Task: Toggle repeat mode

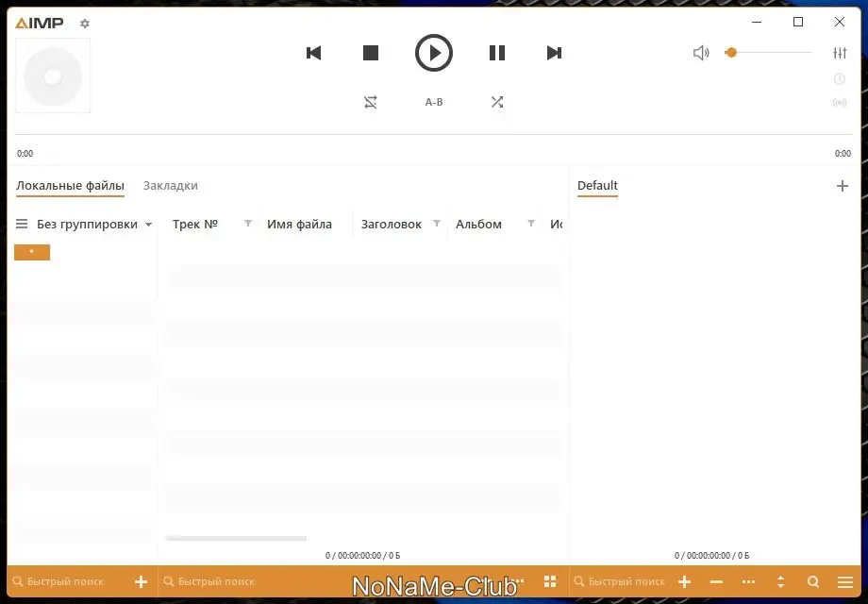Action: coord(371,102)
